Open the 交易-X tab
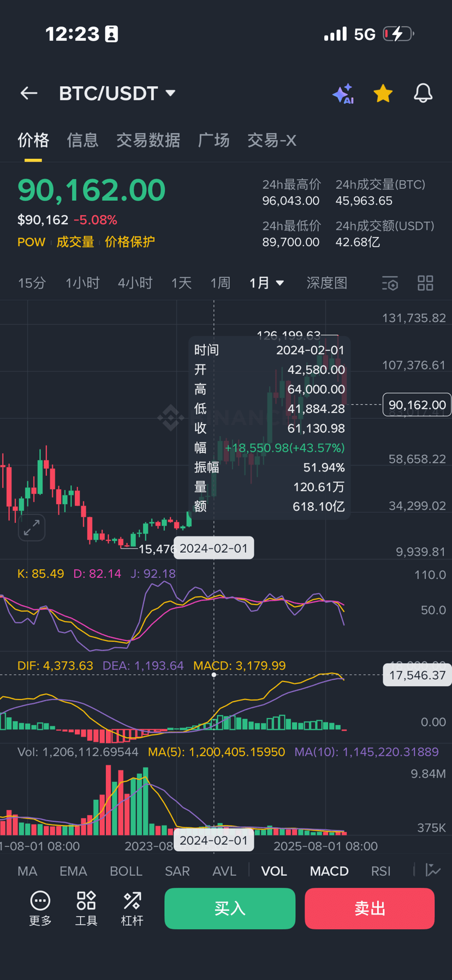 [x=272, y=140]
